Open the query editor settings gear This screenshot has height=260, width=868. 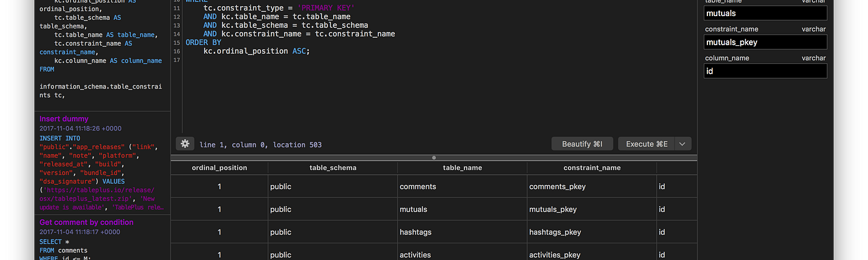(x=185, y=144)
